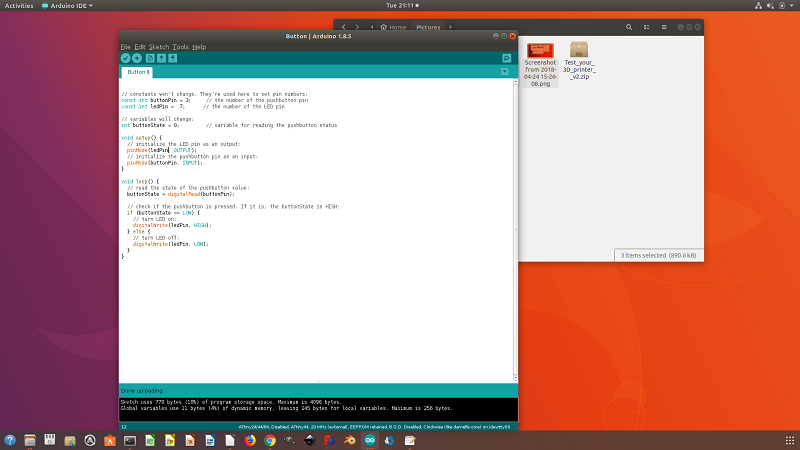Click the path bar right scroll arrow in Files
This screenshot has width=800, height=450.
(450, 27)
